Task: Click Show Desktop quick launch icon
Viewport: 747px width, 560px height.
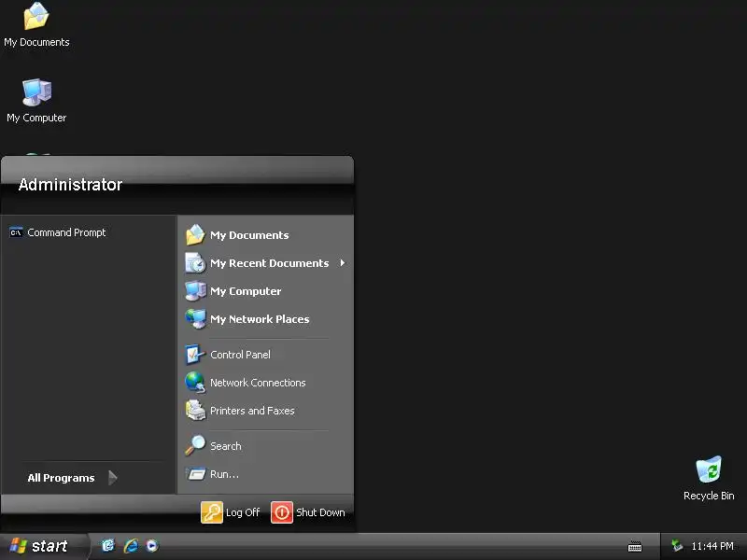Action: [x=108, y=545]
